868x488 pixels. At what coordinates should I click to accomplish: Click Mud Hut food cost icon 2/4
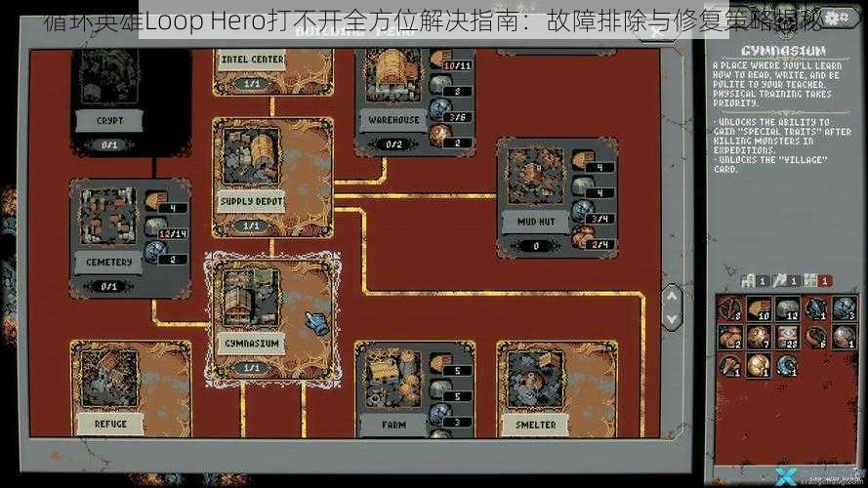pos(582,238)
